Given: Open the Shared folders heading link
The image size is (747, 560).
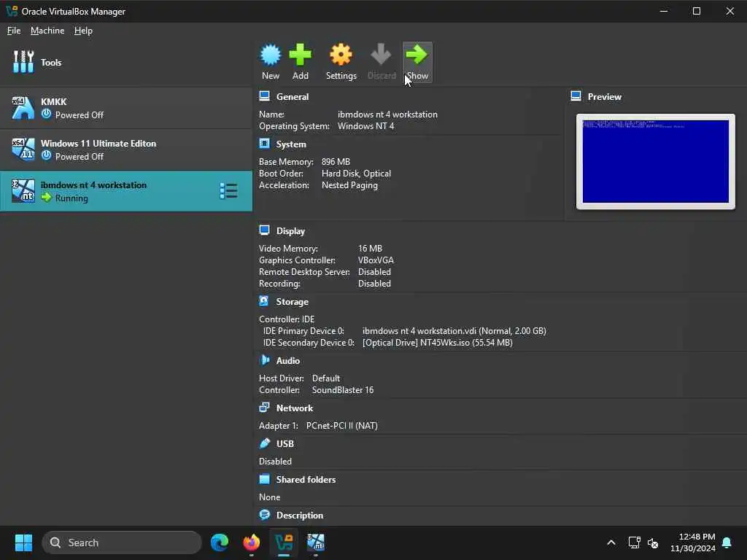Looking at the screenshot, I should (x=306, y=480).
